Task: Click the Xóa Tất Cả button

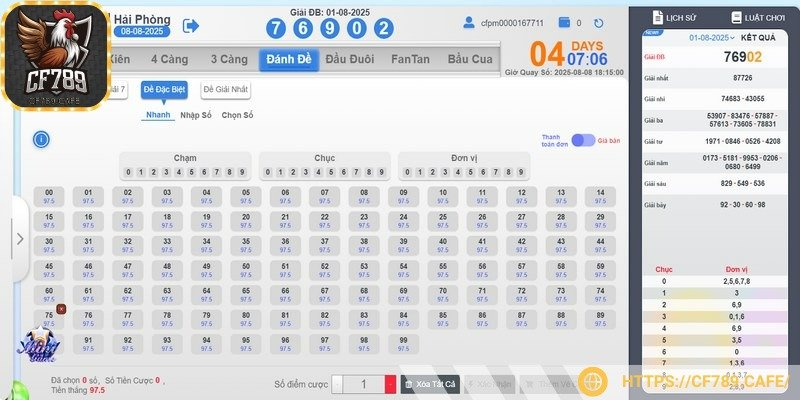Action: [430, 384]
